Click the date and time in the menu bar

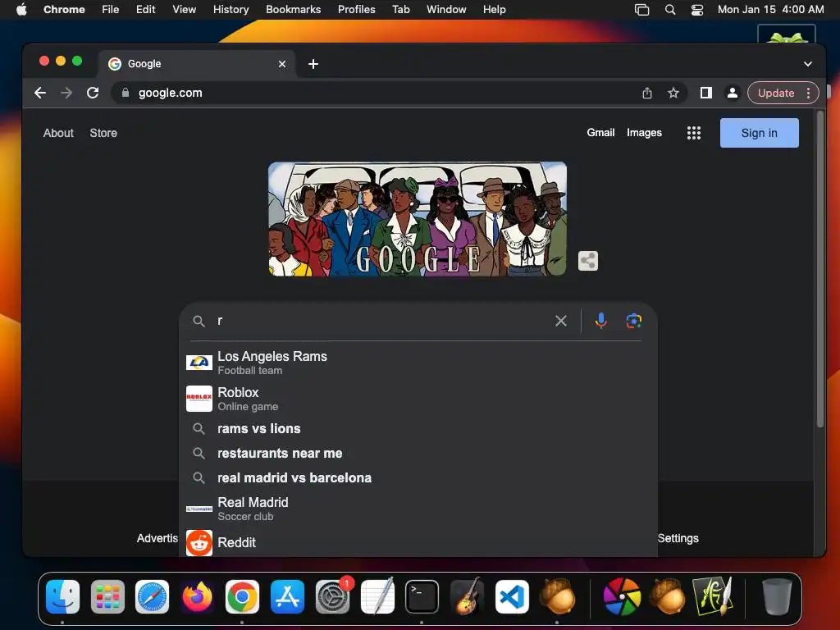coord(770,10)
